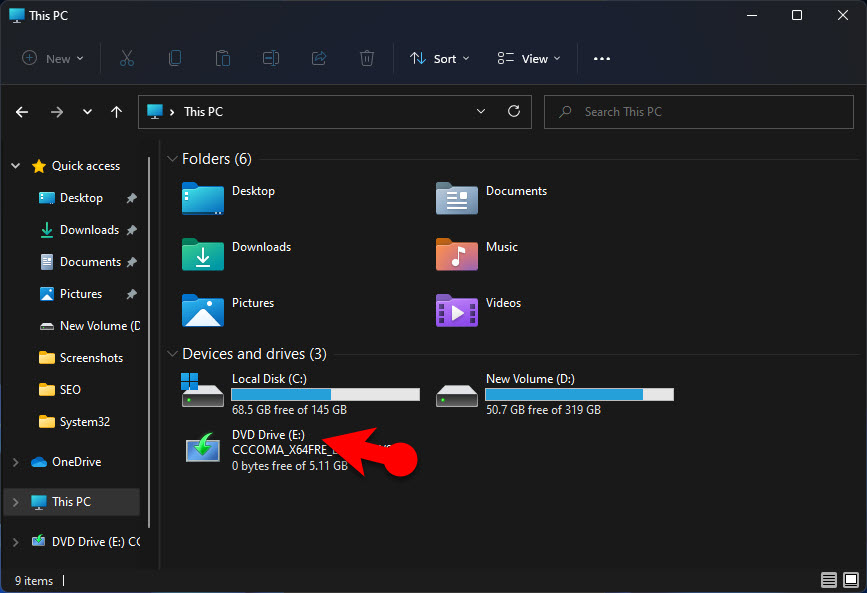Open System32 folder in sidebar
Screen dimensions: 867x593
point(74,423)
